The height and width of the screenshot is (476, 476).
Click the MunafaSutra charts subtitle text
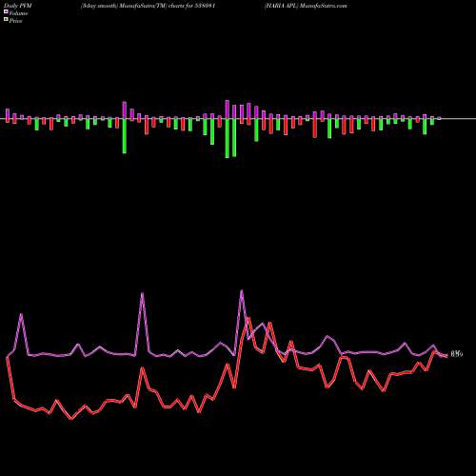point(149,6)
